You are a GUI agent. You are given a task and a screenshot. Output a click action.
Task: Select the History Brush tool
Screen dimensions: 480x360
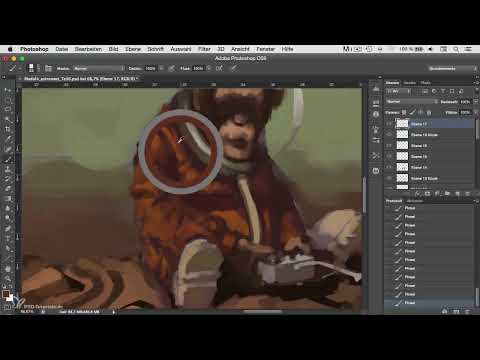[x=8, y=179]
